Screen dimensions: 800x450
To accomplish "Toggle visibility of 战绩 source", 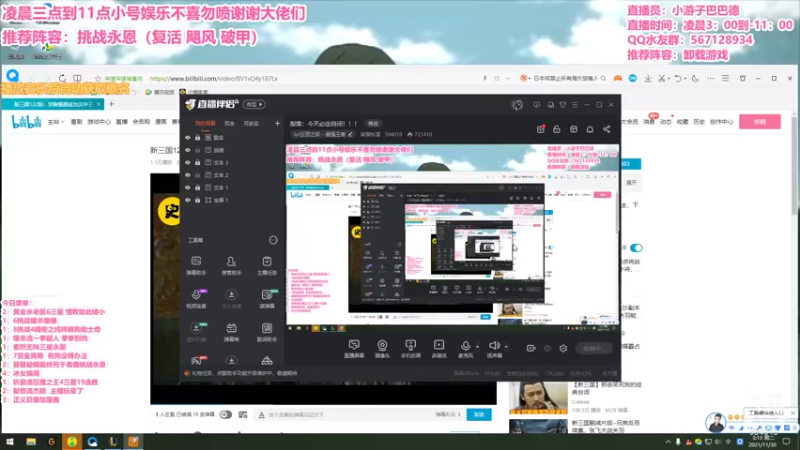I will 188,150.
